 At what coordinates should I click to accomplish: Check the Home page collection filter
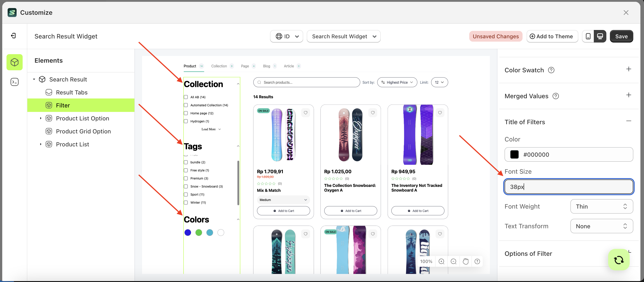tap(186, 113)
